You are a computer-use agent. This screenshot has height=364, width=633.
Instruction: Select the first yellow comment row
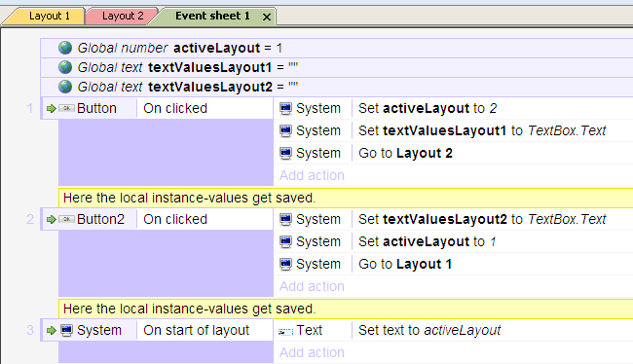pyautogui.click(x=346, y=198)
